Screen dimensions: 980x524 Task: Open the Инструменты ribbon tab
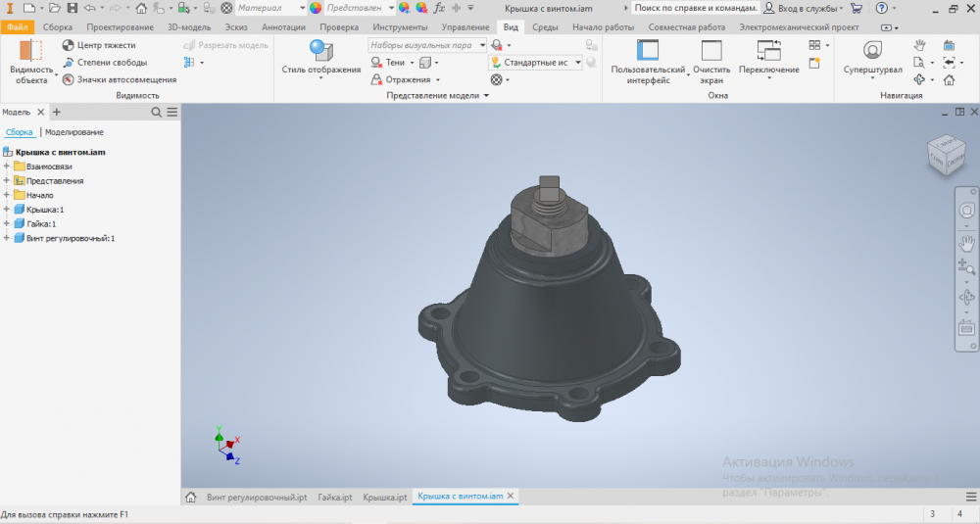pos(400,27)
